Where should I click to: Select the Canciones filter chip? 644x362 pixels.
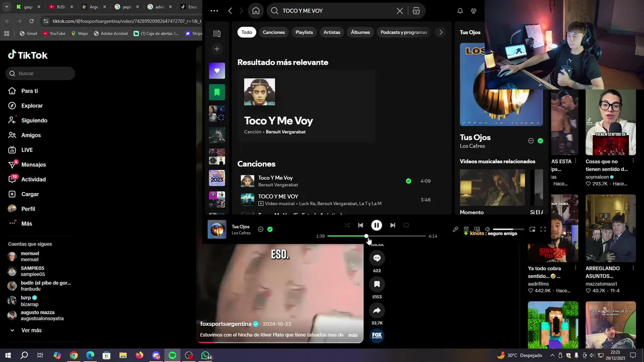(274, 32)
